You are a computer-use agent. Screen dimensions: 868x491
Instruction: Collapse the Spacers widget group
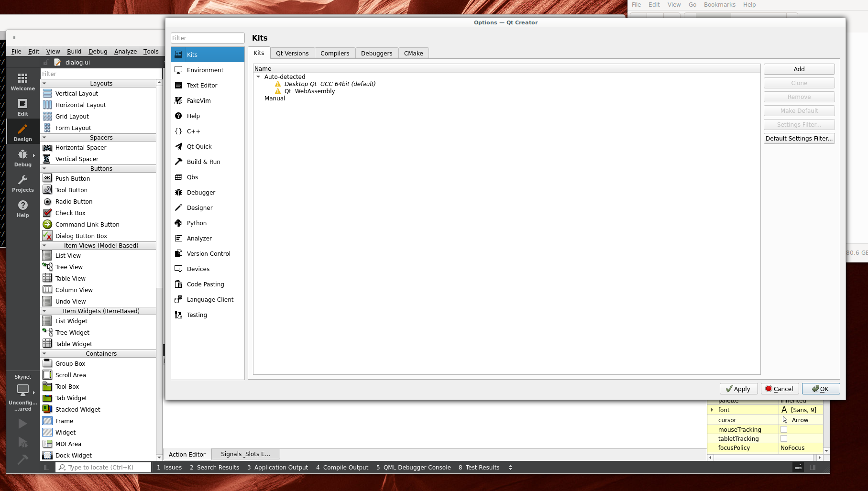tap(44, 137)
